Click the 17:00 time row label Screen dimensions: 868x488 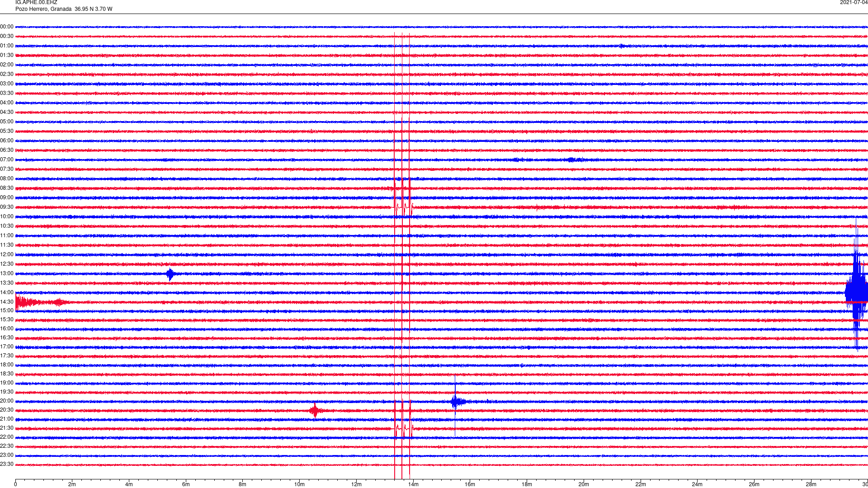(x=7, y=347)
